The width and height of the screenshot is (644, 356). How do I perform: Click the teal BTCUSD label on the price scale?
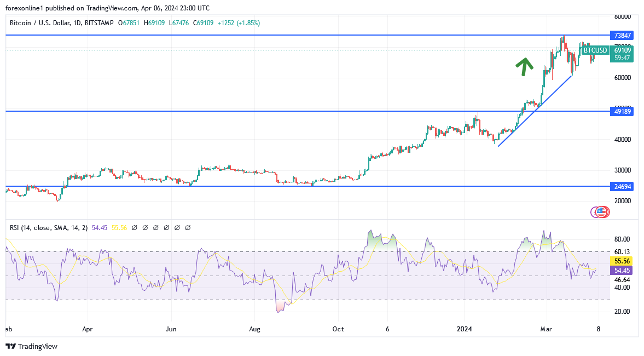coord(594,50)
